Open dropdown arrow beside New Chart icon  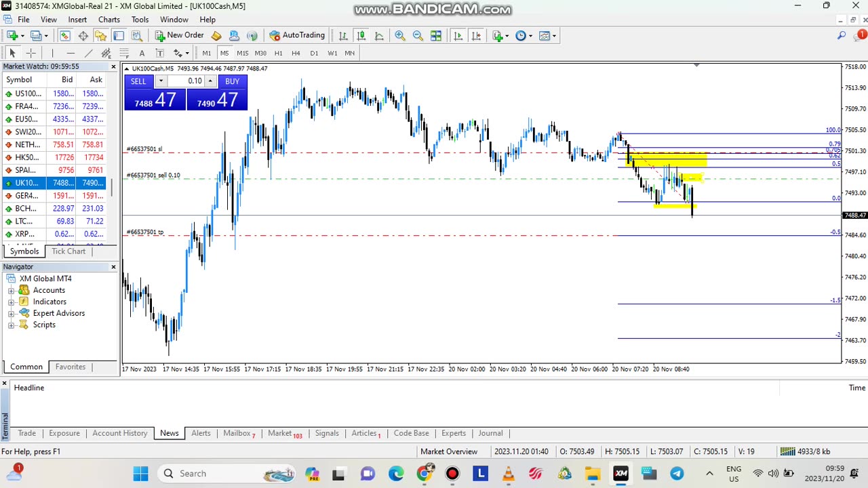click(x=22, y=35)
